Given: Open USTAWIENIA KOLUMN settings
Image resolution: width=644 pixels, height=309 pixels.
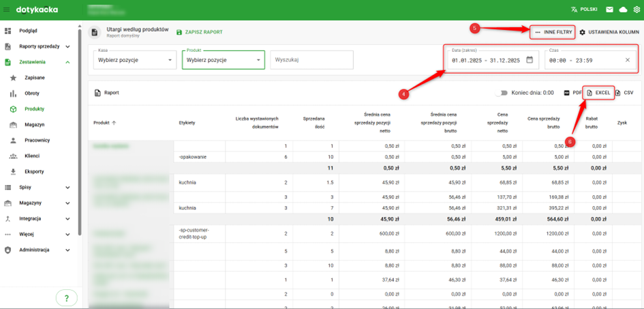Looking at the screenshot, I should point(609,31).
